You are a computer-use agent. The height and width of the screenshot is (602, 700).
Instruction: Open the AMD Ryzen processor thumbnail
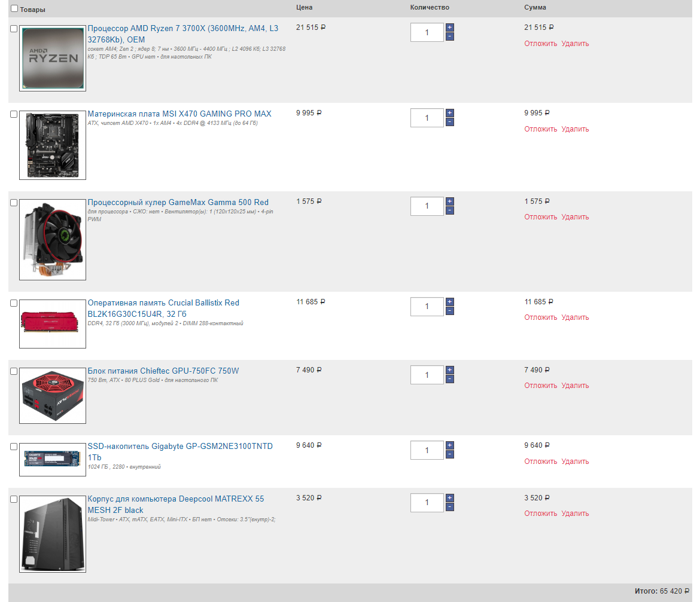point(53,58)
